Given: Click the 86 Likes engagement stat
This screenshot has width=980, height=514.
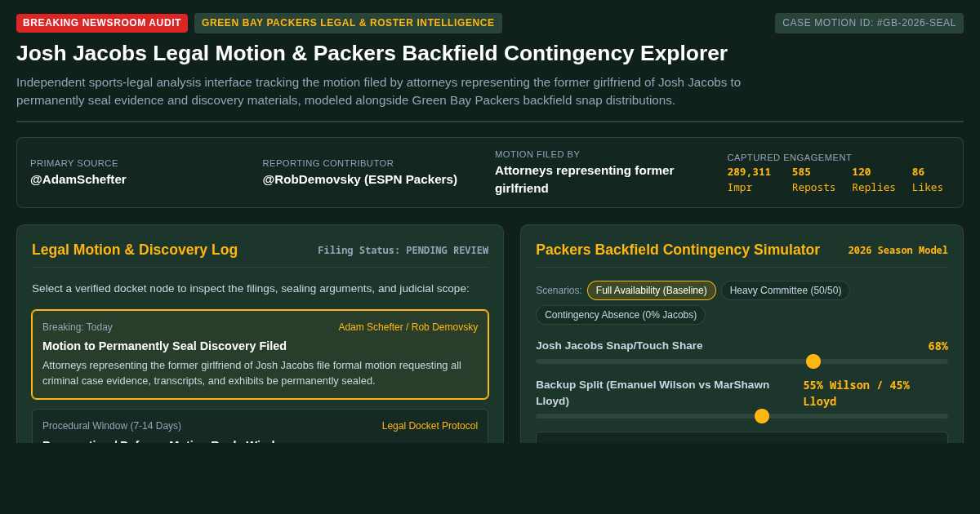Looking at the screenshot, I should coord(928,179).
